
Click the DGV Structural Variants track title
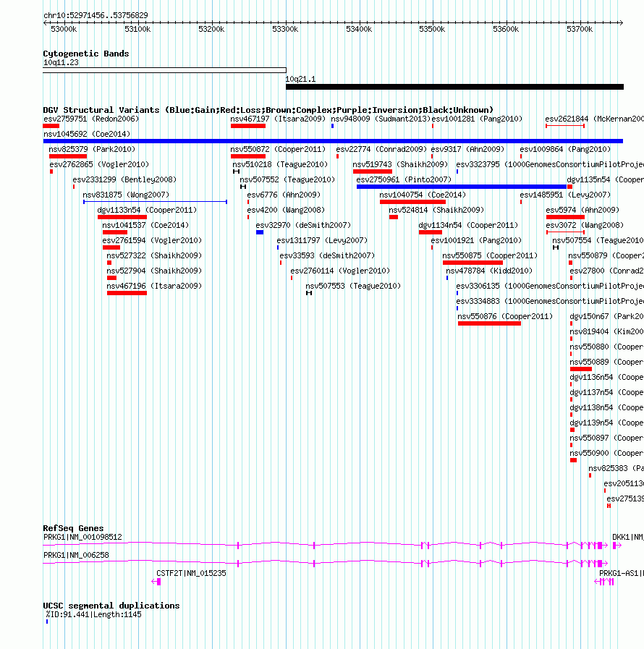tap(268, 110)
